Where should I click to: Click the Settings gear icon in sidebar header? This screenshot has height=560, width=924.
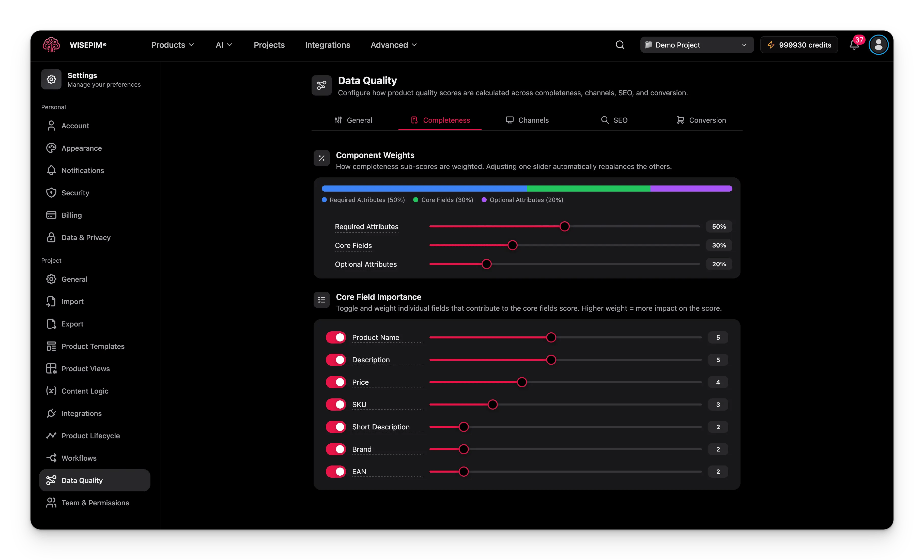51,80
